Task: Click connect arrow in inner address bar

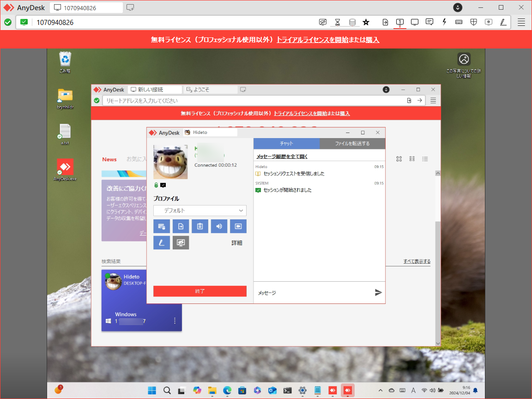Action: coord(420,100)
